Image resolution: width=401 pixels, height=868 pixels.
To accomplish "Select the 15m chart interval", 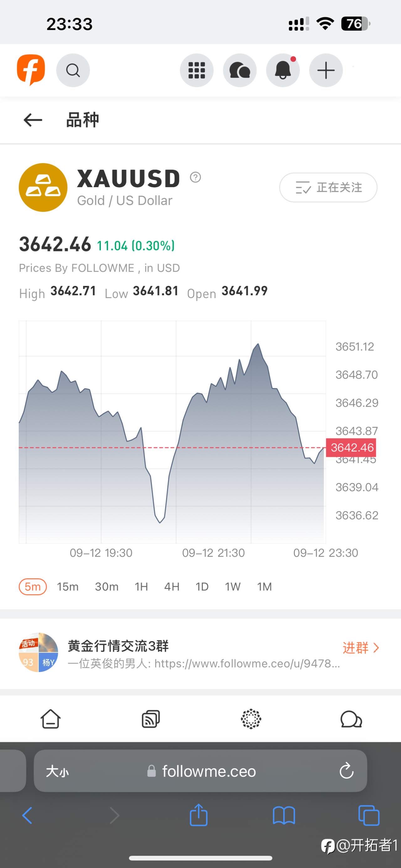I will point(68,587).
